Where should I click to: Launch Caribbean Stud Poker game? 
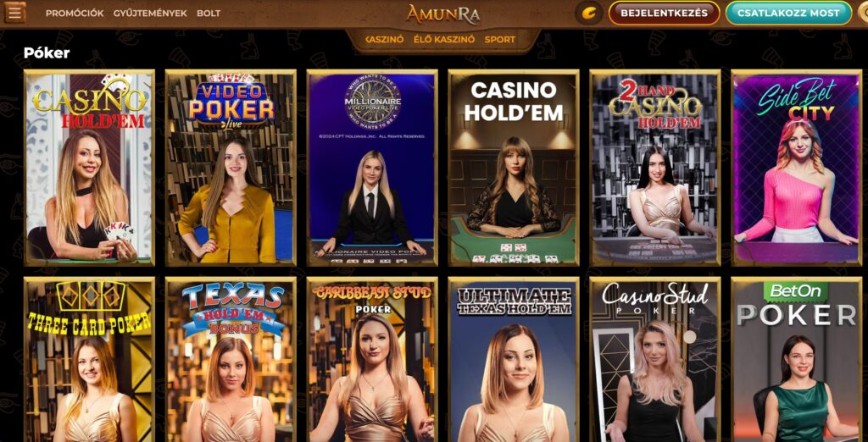[372, 360]
